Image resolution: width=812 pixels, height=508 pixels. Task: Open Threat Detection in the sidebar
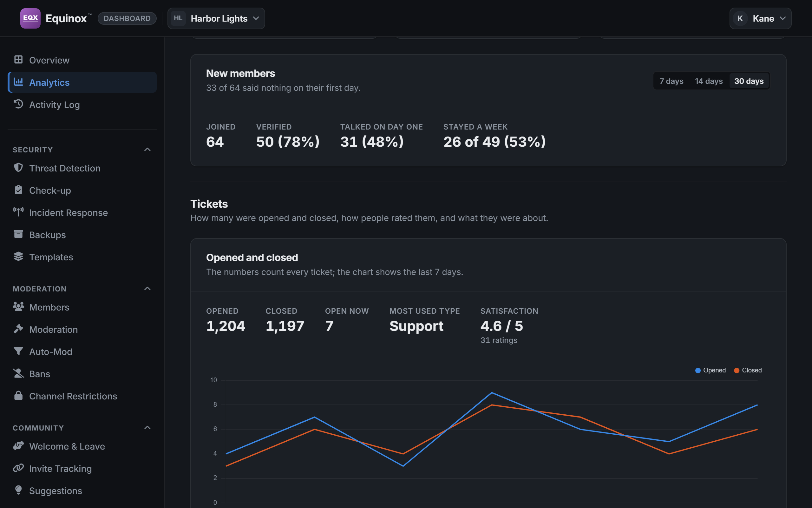pyautogui.click(x=82, y=168)
